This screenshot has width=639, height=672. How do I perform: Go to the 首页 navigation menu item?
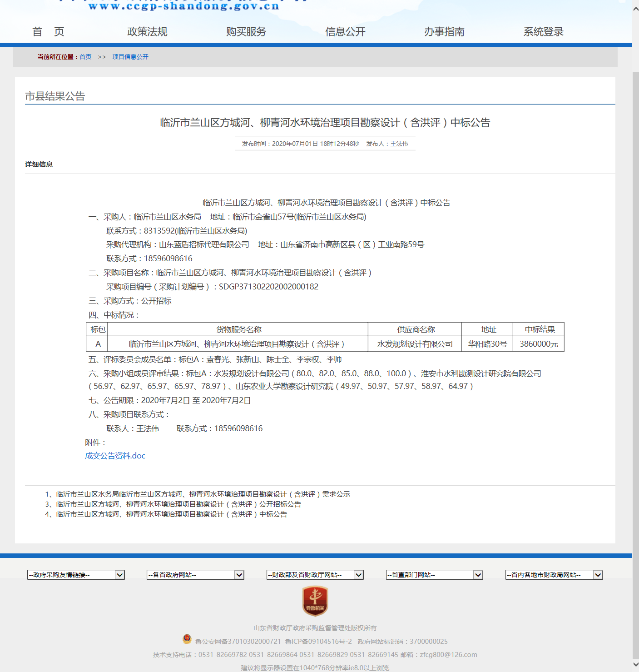click(x=48, y=32)
